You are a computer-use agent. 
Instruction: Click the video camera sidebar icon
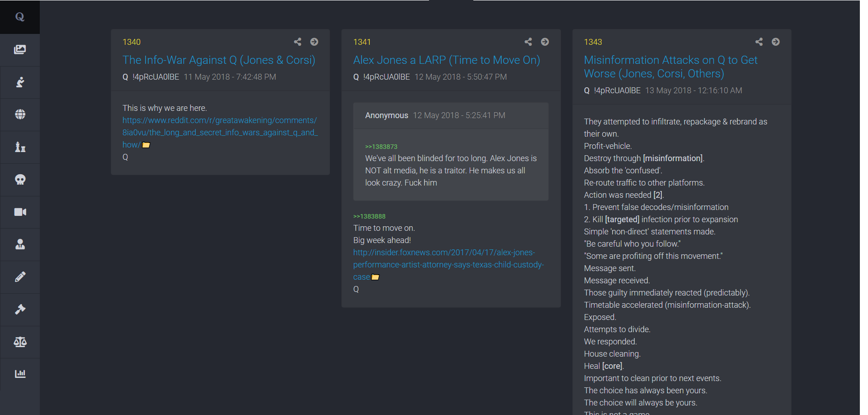click(x=20, y=212)
